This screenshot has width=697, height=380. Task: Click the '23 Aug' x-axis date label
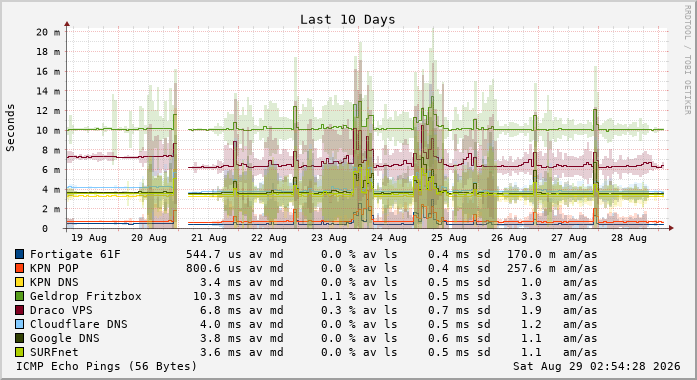click(329, 238)
